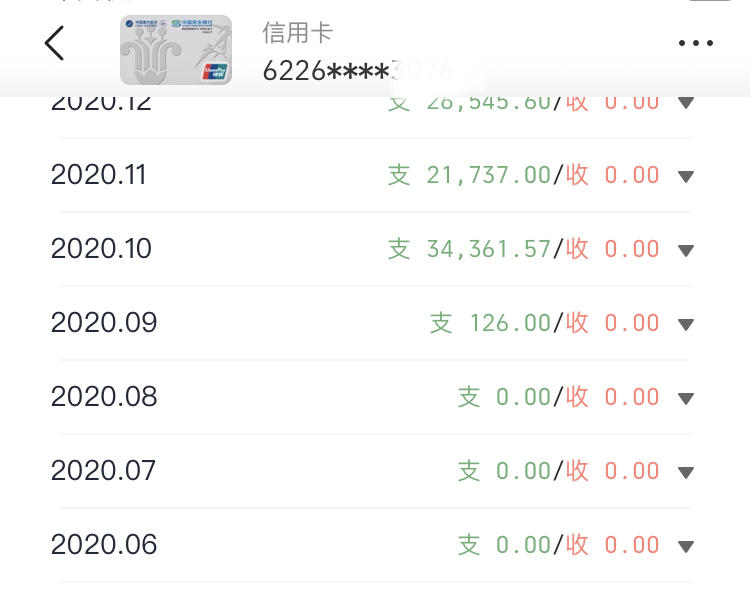The height and width of the screenshot is (596, 750).
Task: Tap the 21,737.00 expenditure amount
Action: pos(488,175)
